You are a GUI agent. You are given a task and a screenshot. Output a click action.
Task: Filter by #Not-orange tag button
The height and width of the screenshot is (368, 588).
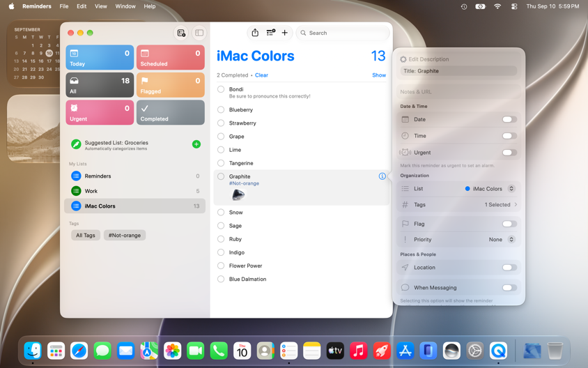125,235
